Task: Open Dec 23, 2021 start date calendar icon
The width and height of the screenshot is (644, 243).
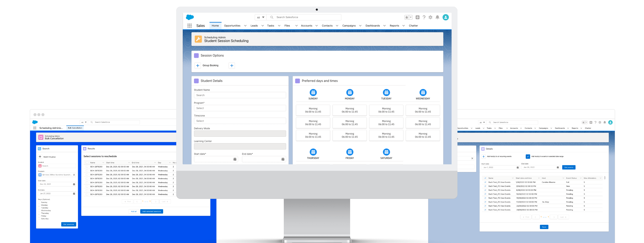Action: [74, 184]
